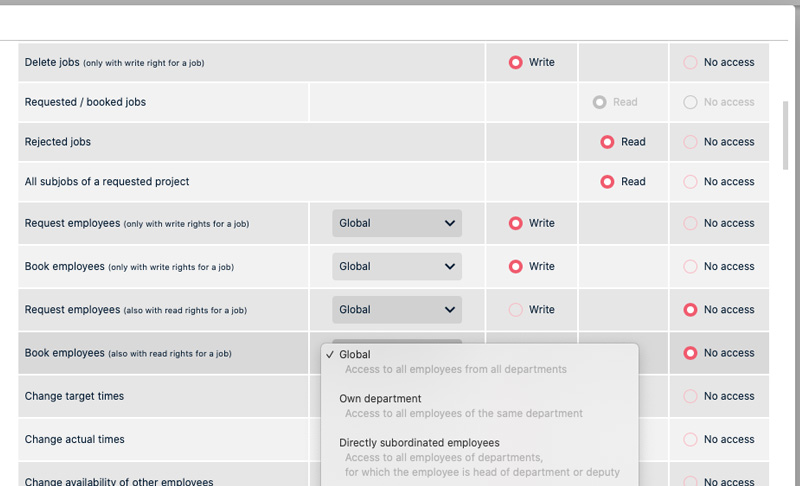Select Write for Delete jobs

click(x=516, y=62)
